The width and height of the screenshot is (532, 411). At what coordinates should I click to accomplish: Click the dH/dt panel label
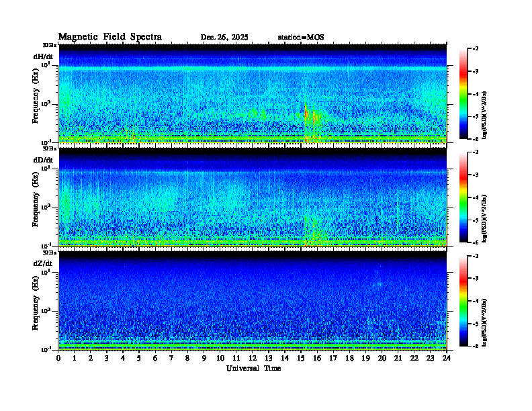pos(43,56)
